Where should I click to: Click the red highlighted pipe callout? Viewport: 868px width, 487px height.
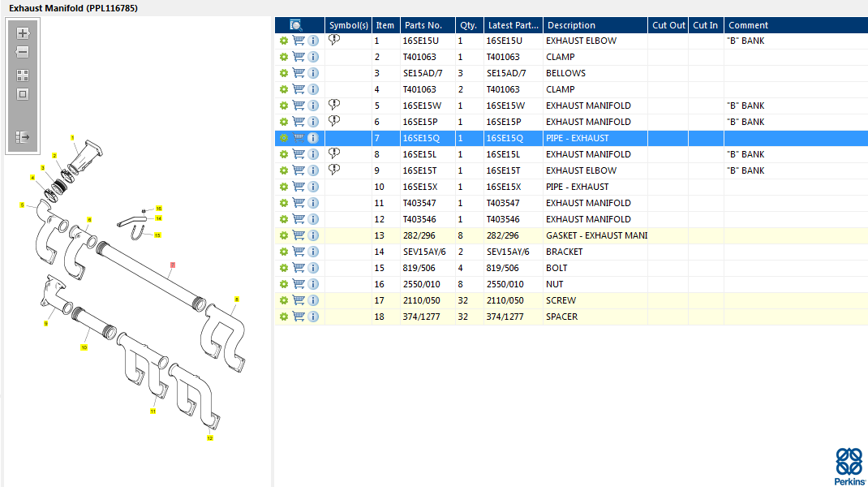[x=173, y=265]
